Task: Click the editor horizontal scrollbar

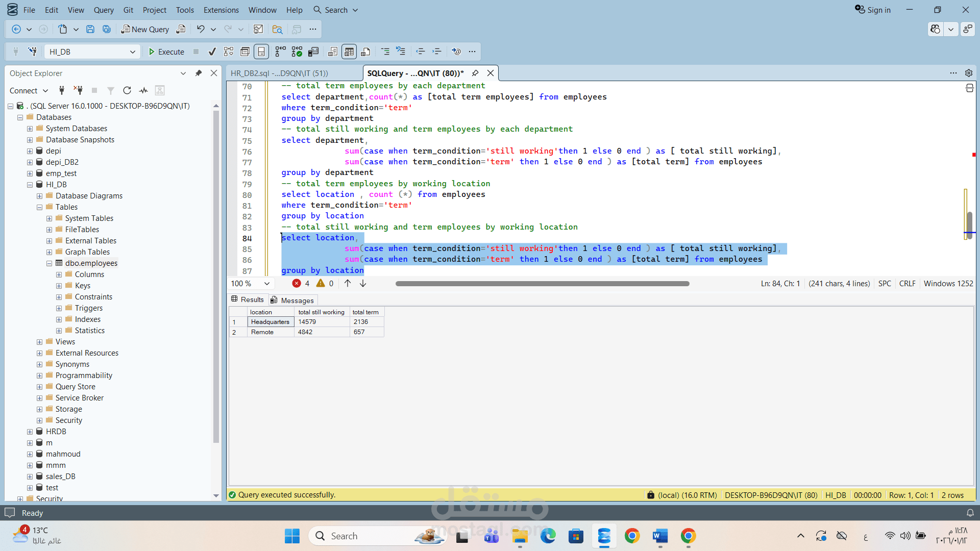Action: [542, 284]
